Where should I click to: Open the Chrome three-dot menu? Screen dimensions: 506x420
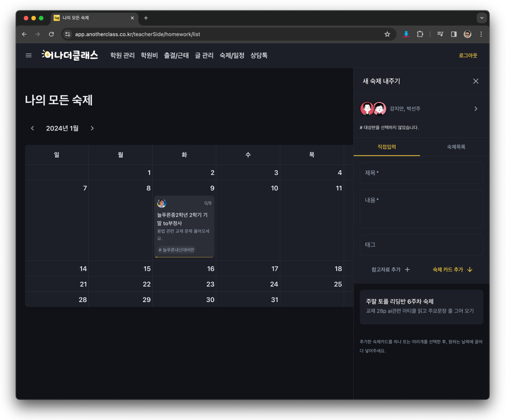481,34
